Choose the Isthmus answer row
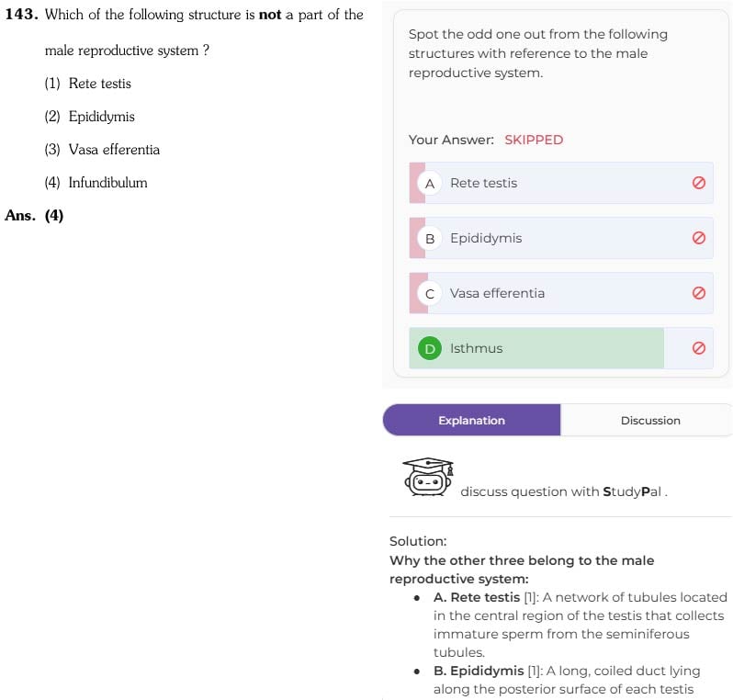The image size is (733, 700). coord(561,348)
